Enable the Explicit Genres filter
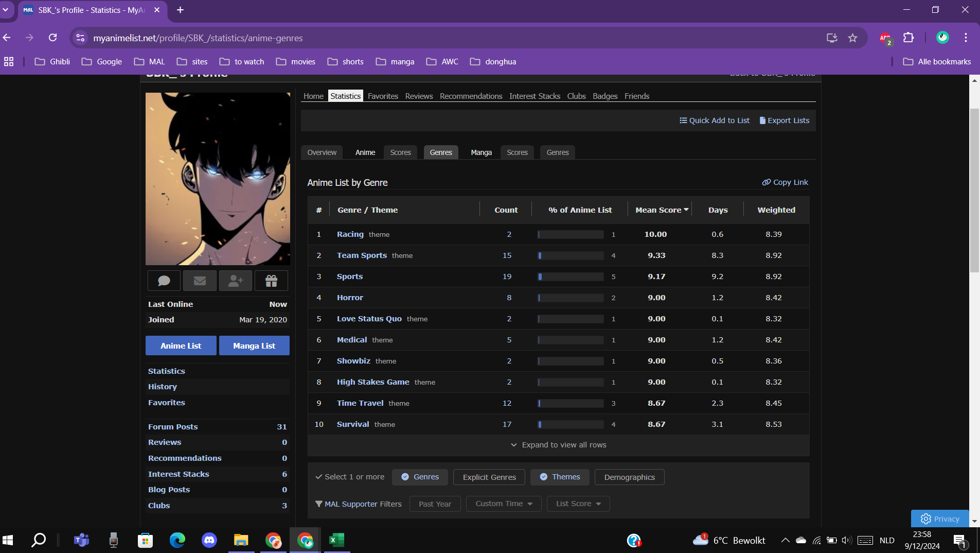The height and width of the screenshot is (553, 980). (x=489, y=477)
